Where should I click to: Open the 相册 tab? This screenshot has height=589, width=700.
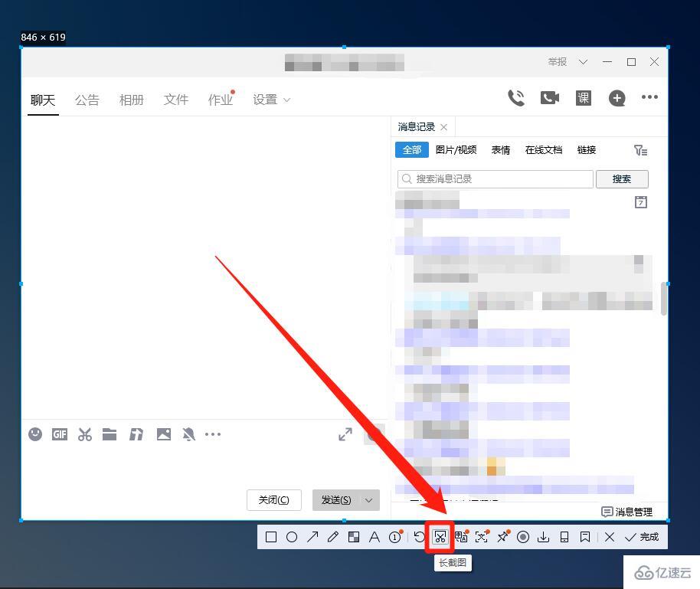[131, 100]
